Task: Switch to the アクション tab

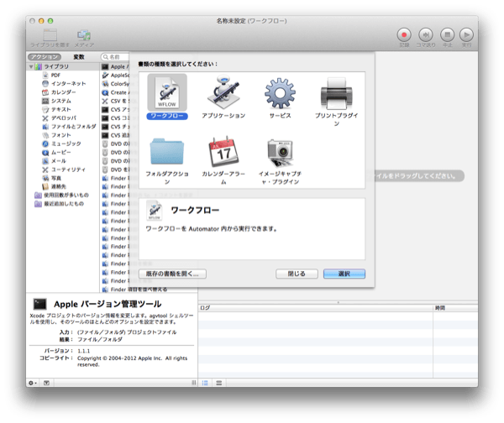Action: pyautogui.click(x=45, y=57)
